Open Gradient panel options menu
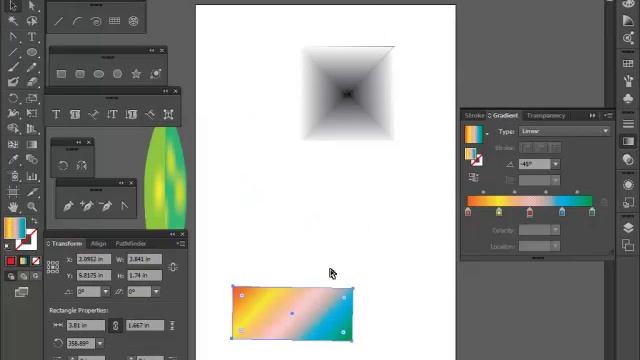640x360 pixels. coord(609,116)
